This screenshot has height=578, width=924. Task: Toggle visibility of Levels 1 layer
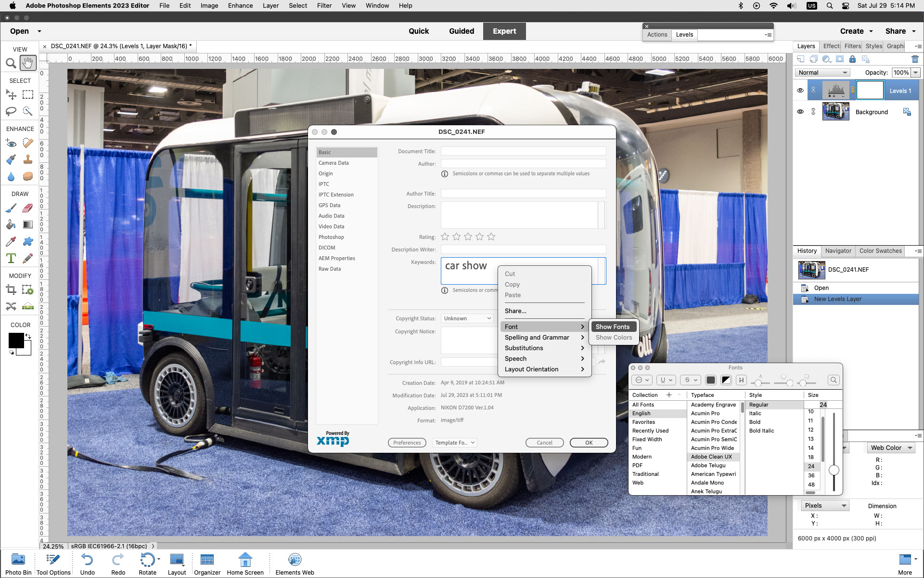pos(800,90)
